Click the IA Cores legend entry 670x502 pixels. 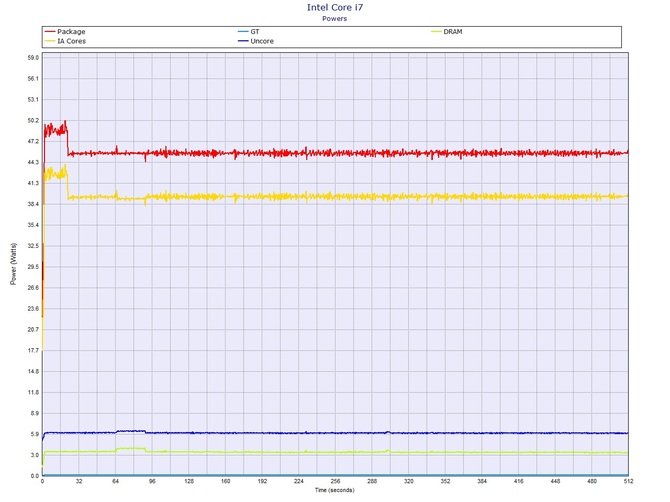(x=65, y=41)
